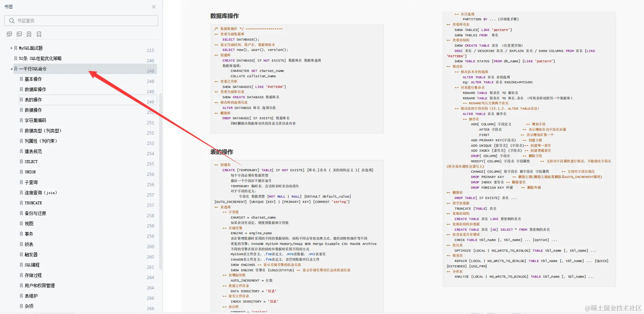
Task: Close the 书签 bookmarks panel
Action: point(154,7)
